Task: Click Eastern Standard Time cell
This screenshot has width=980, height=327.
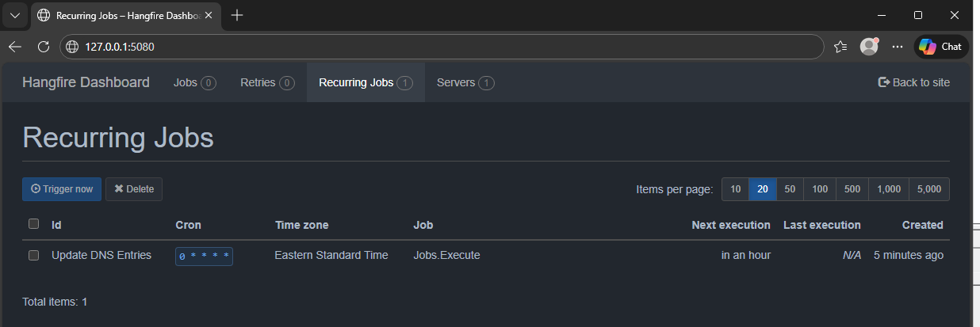Action: 331,255
